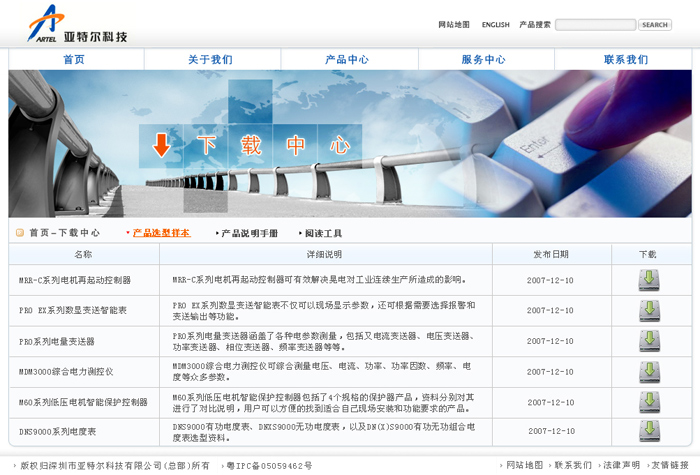Open the 网站地图 link in header
The image size is (700, 475).
click(454, 25)
